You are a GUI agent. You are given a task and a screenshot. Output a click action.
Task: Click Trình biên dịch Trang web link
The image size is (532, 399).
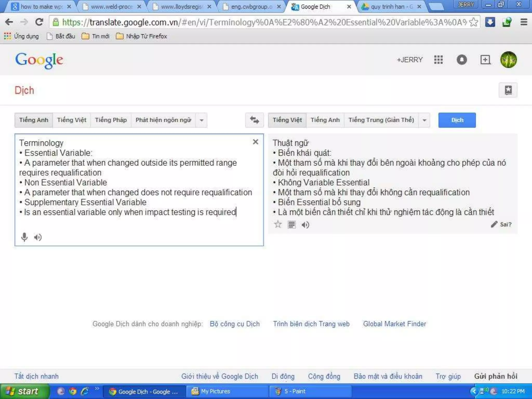tap(311, 324)
